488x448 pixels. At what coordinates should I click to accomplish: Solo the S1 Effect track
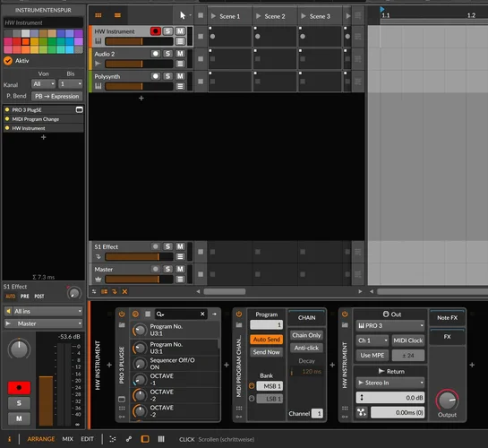click(167, 246)
